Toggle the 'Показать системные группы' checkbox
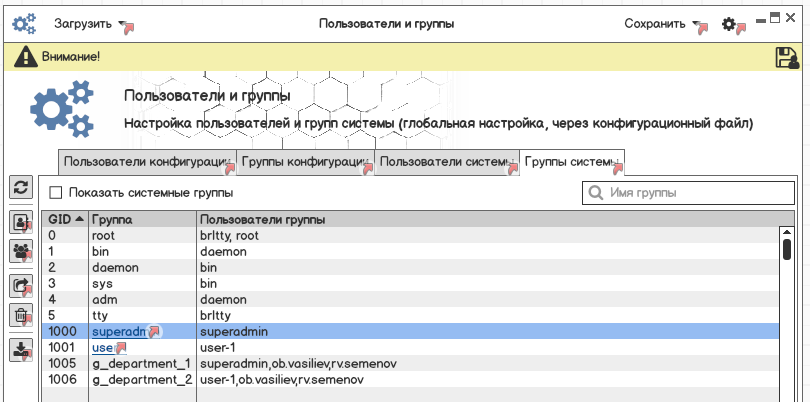This screenshot has width=810, height=402. tap(56, 193)
